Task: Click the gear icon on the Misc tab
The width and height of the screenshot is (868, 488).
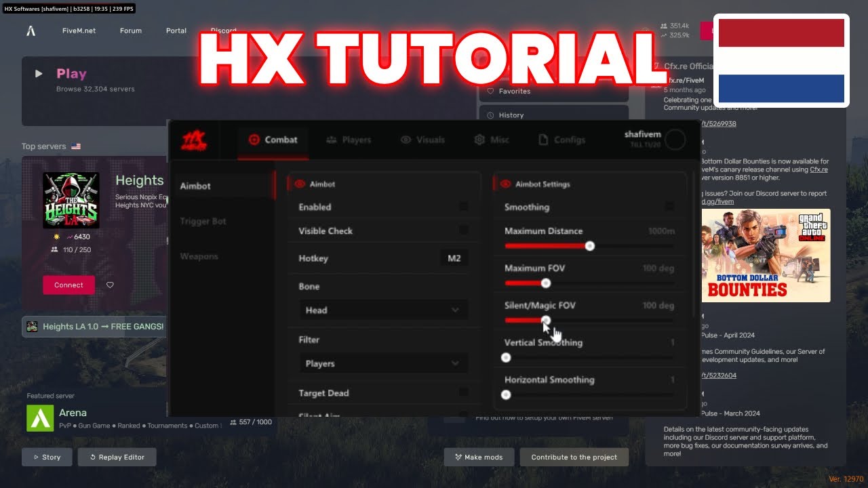Action: coord(479,140)
